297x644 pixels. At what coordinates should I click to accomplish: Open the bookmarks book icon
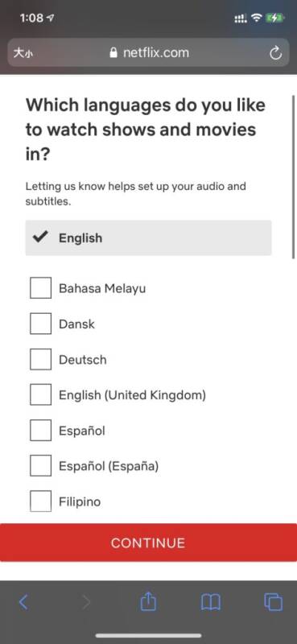tap(210, 602)
